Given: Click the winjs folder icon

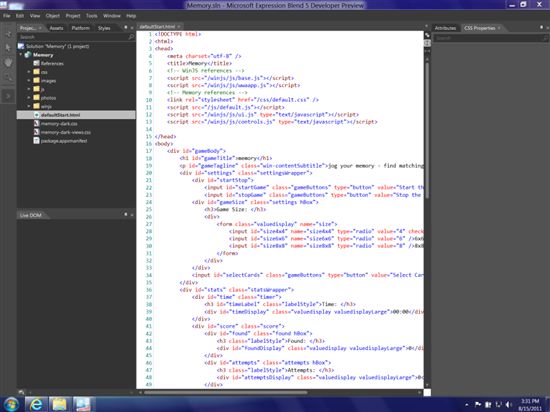Looking at the screenshot, I should (36, 106).
